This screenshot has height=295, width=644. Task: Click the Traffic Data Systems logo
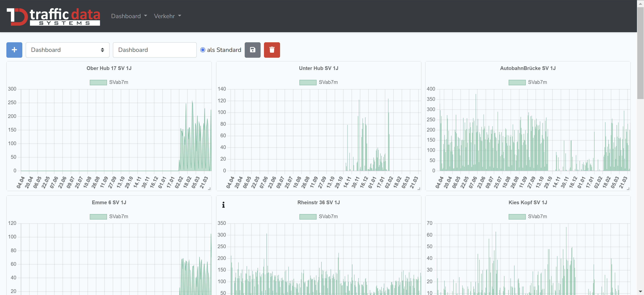click(53, 16)
